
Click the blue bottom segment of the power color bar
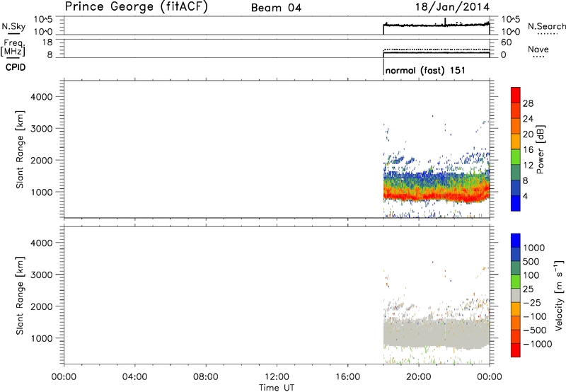pyautogui.click(x=516, y=203)
